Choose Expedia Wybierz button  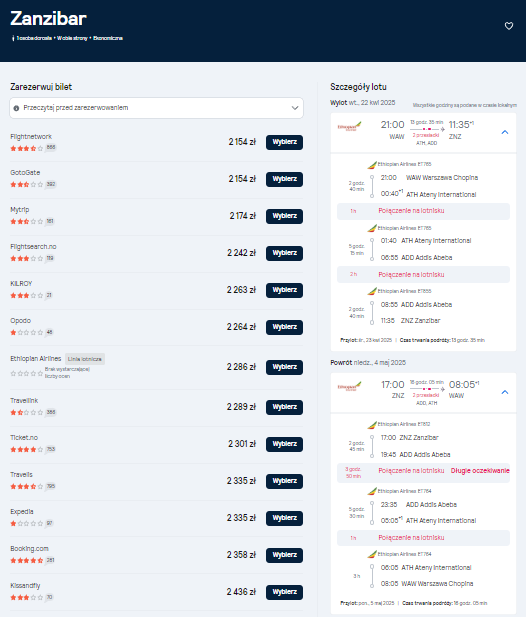[x=284, y=518]
